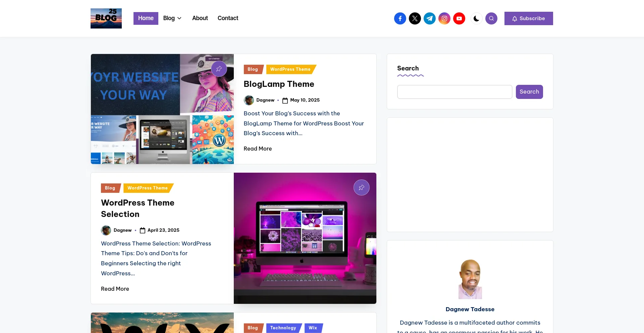Click pin icon on WordPress Theme Selection image
The height and width of the screenshot is (333, 644).
(x=361, y=187)
